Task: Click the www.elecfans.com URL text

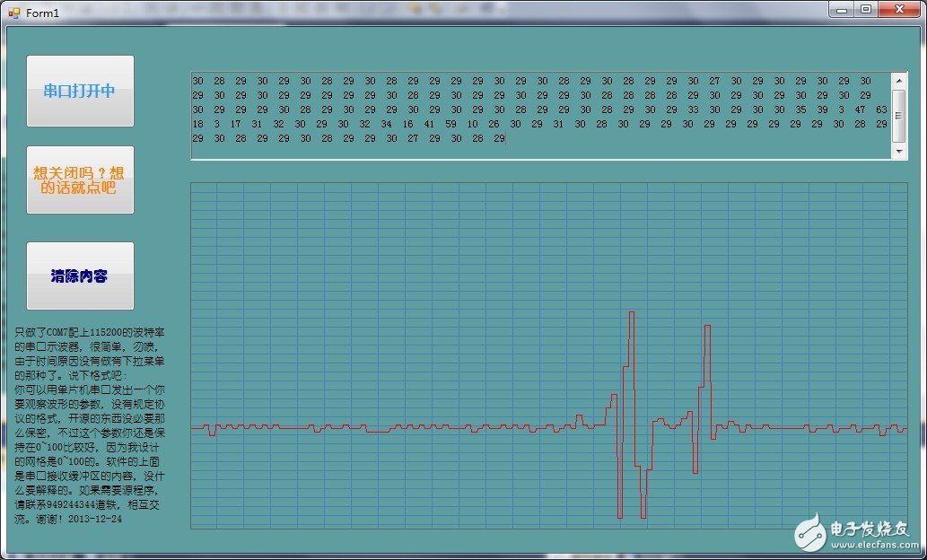Action: click(869, 544)
